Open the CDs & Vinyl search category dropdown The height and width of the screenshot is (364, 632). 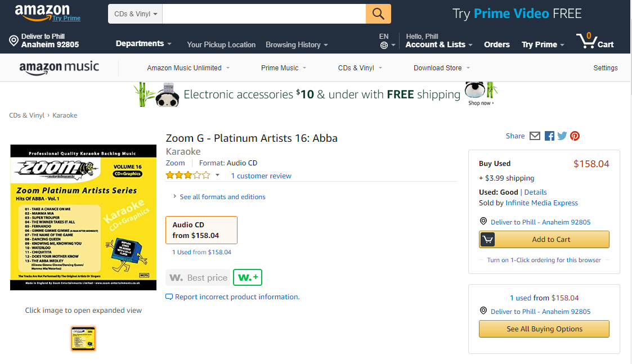(136, 14)
